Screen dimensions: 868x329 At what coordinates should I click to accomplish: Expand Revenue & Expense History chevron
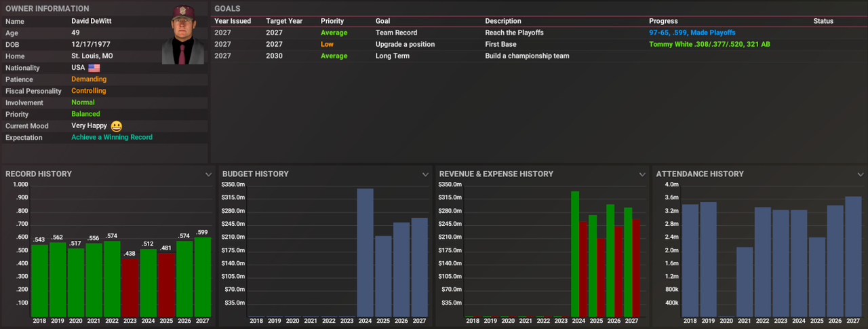642,174
